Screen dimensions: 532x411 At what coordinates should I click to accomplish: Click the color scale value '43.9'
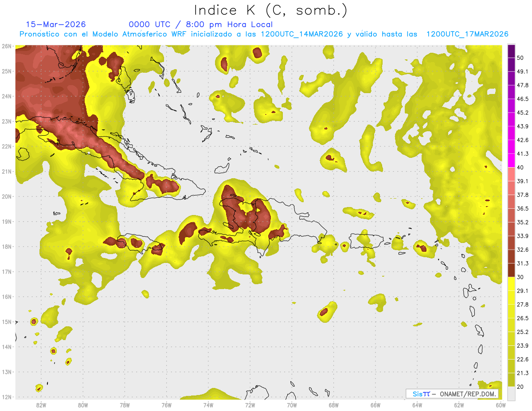click(522, 126)
